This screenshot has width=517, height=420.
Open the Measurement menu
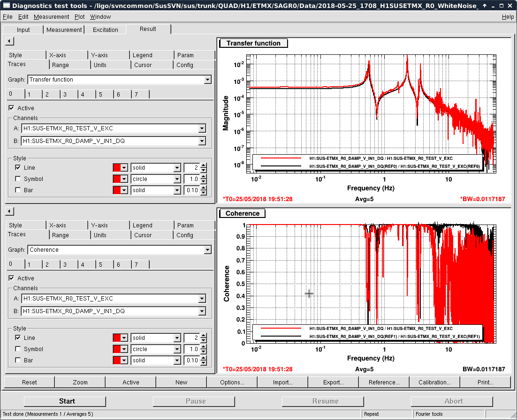[x=51, y=17]
